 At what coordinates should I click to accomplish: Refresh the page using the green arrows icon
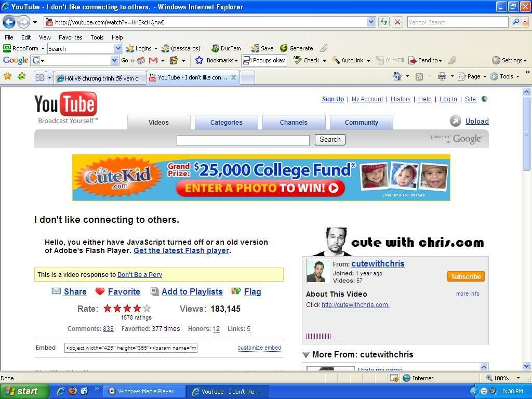tap(384, 22)
